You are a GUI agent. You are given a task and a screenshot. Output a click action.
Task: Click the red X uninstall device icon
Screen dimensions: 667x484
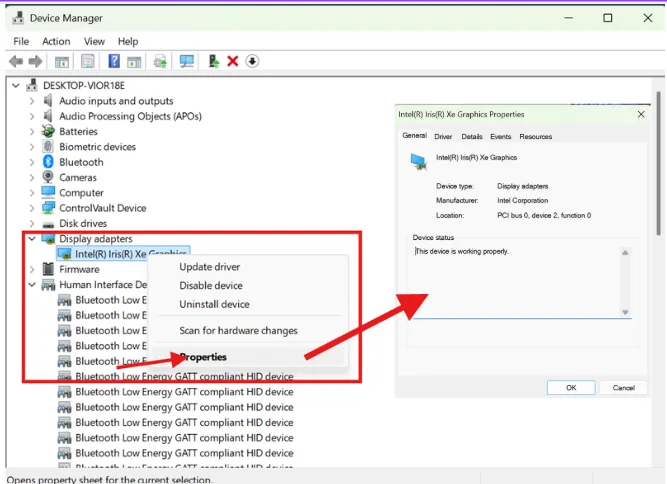[x=233, y=61]
